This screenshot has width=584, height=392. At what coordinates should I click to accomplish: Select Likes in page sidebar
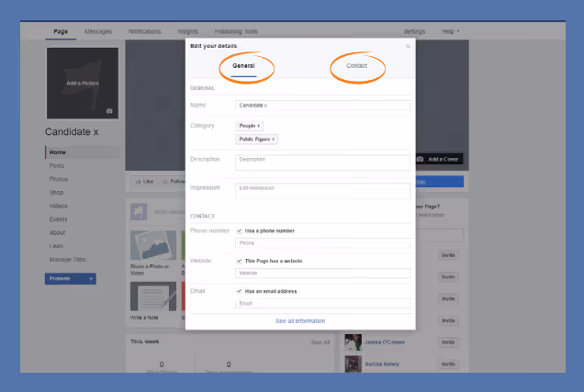click(x=56, y=246)
